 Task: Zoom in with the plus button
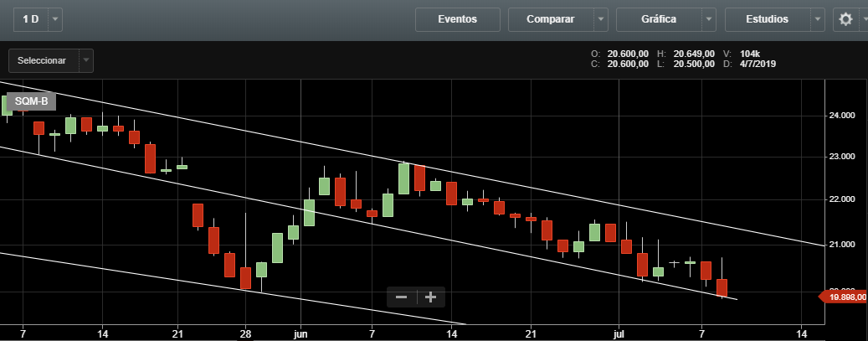pyautogui.click(x=431, y=297)
